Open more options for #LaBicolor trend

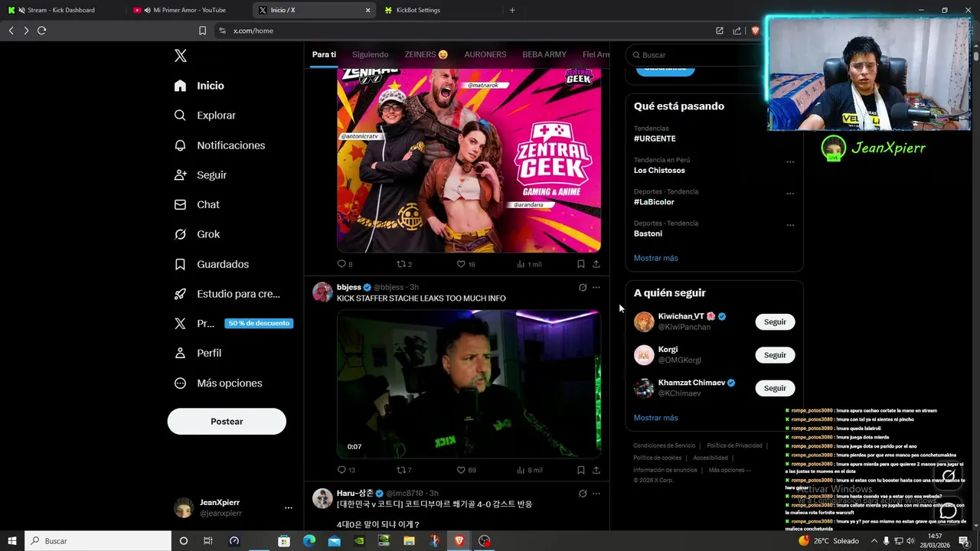pyautogui.click(x=790, y=194)
